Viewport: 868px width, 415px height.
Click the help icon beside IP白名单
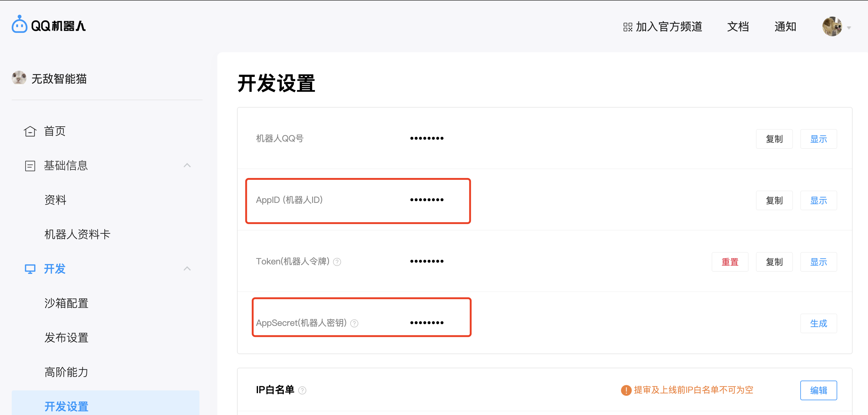[x=302, y=390]
